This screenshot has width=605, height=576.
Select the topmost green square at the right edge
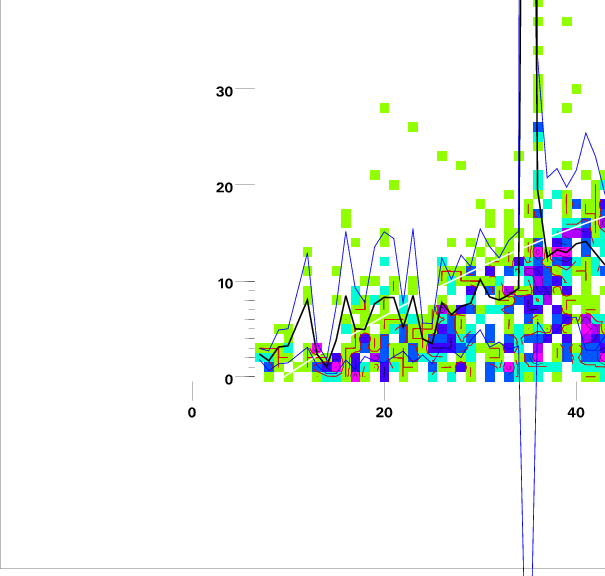(x=567, y=20)
